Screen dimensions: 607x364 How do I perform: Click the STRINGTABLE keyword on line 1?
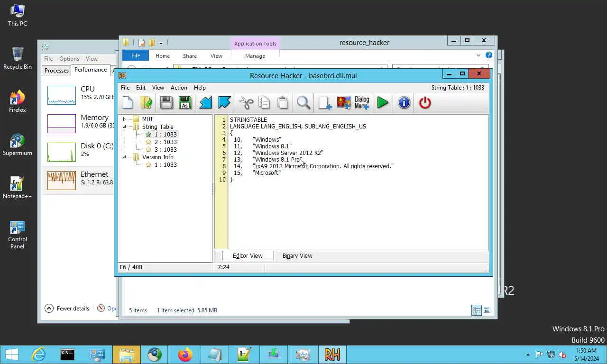click(248, 120)
